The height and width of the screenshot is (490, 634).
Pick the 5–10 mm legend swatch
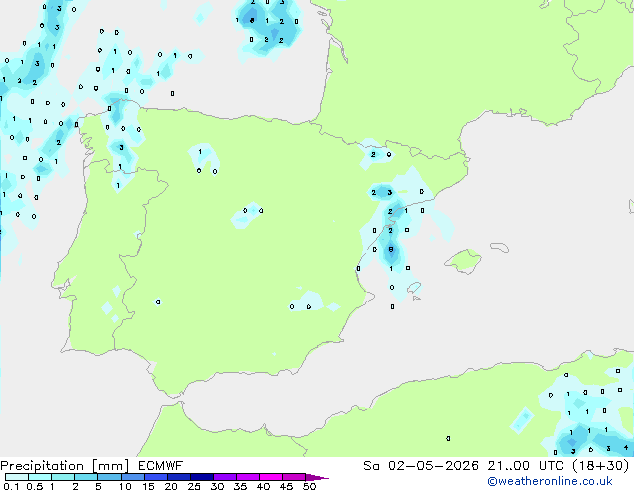109,477
